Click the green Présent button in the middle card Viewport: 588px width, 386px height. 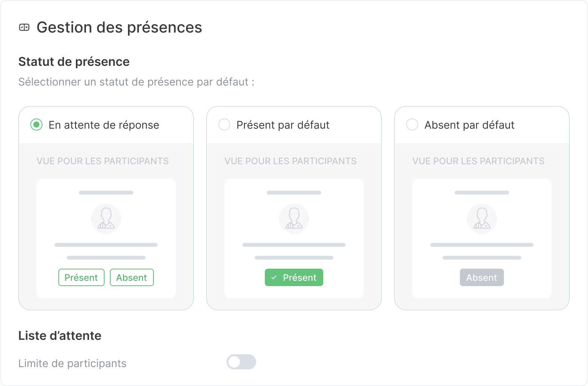tap(294, 277)
